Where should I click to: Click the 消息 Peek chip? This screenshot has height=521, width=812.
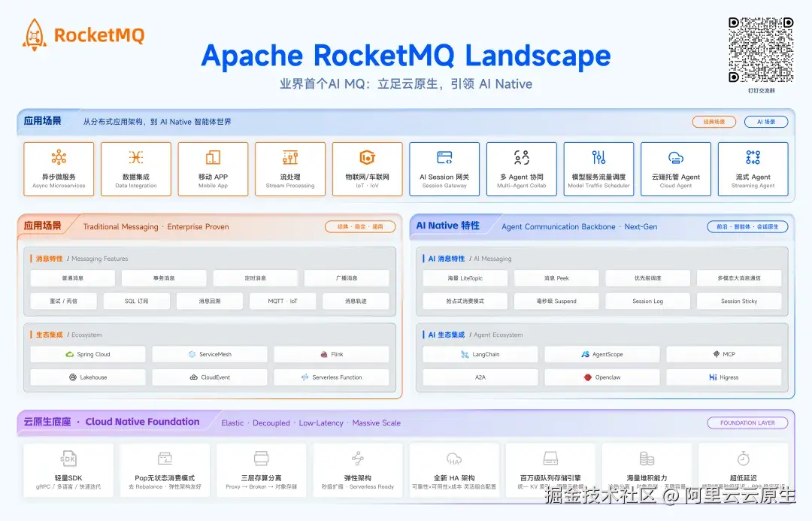556,278
